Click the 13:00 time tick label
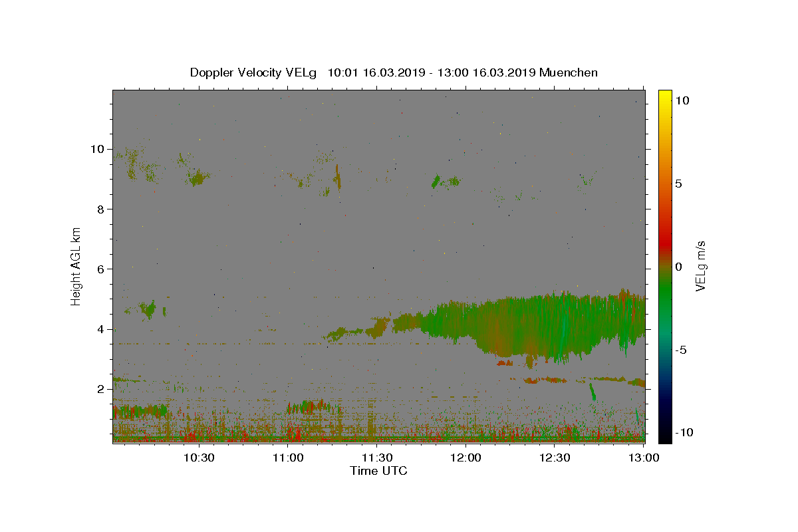 point(644,458)
